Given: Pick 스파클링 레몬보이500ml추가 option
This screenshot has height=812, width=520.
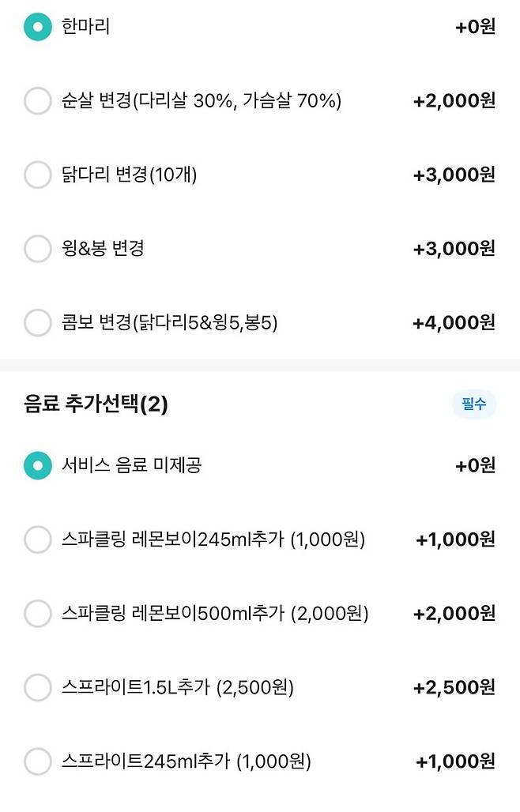Looking at the screenshot, I should pos(212,613).
